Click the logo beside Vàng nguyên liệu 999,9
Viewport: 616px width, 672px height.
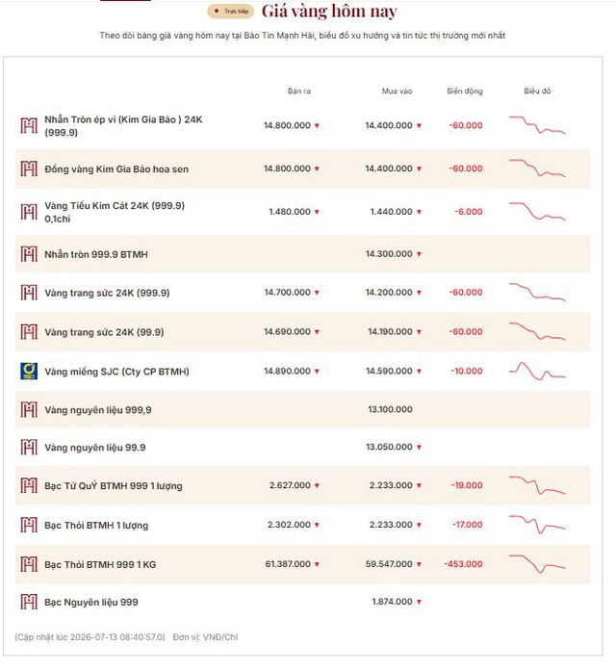(x=29, y=410)
